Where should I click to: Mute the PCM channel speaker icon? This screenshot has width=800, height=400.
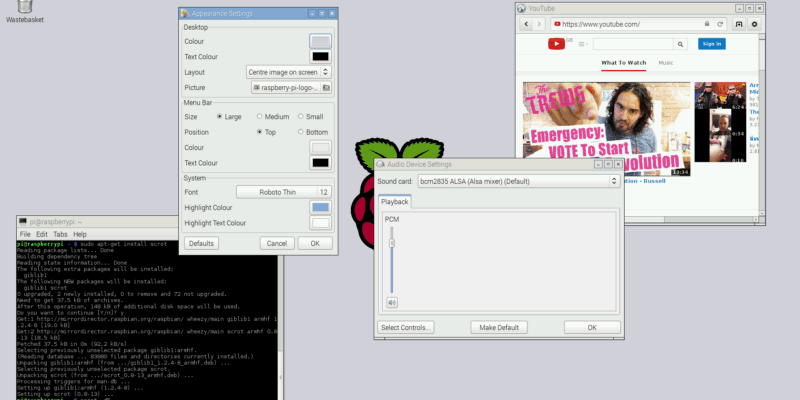pyautogui.click(x=392, y=302)
